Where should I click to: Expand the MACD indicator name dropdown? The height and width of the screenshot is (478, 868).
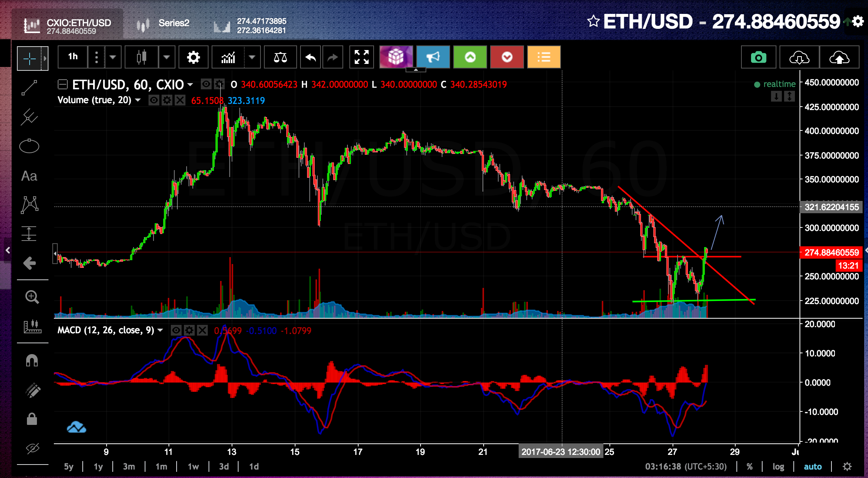pyautogui.click(x=160, y=330)
